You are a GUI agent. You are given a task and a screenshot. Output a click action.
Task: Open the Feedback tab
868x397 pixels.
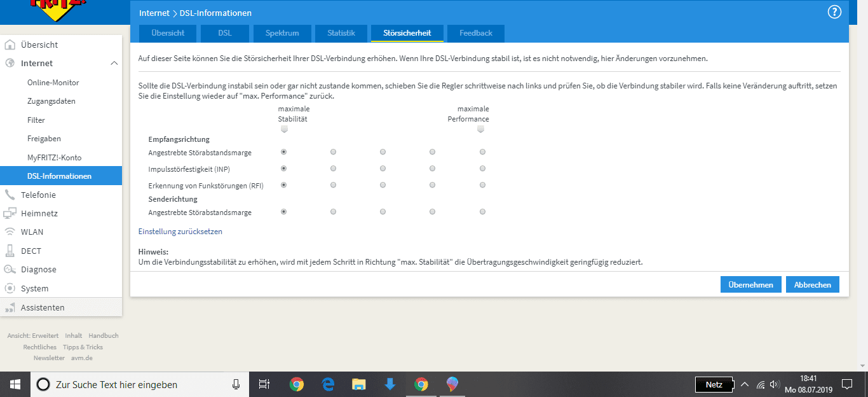click(476, 33)
